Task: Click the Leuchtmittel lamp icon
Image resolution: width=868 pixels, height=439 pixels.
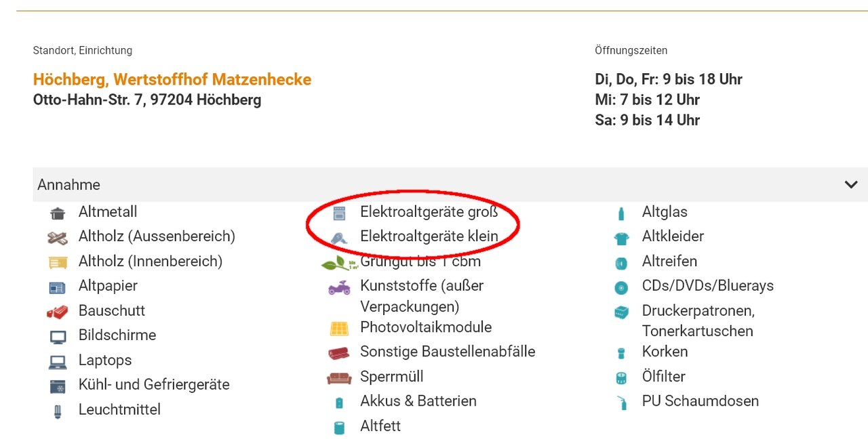Action: [58, 411]
